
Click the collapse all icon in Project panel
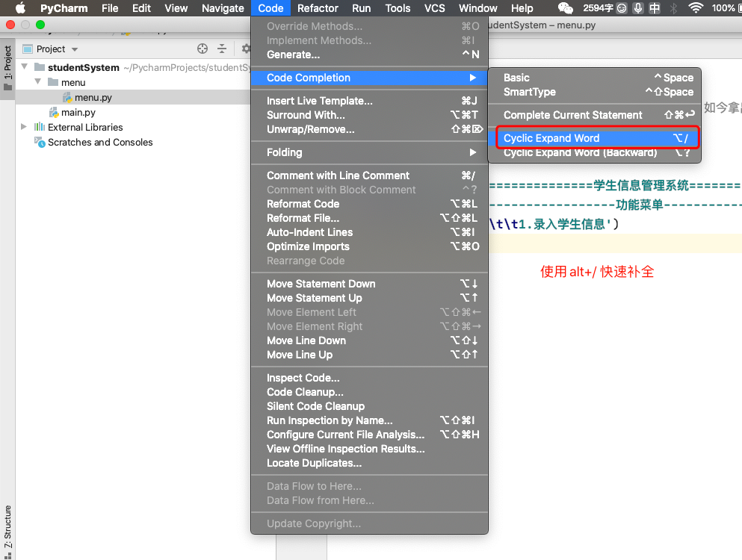[222, 49]
